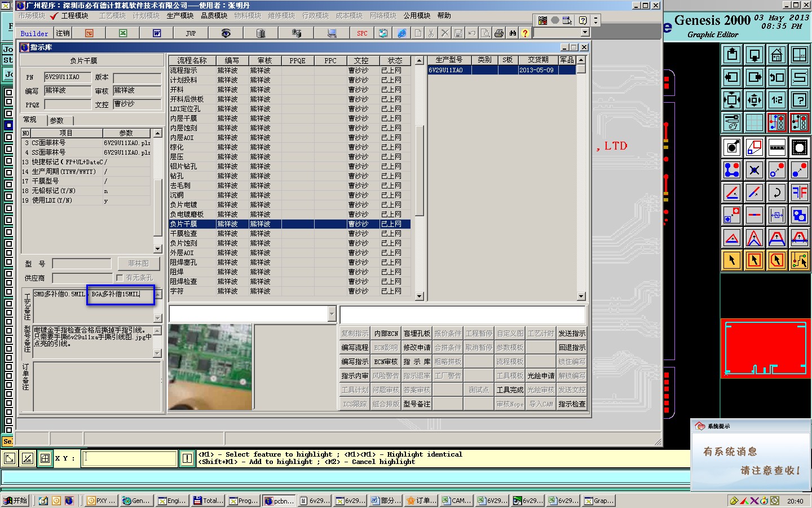Screen dimensions: 812x508
Task: Click the eye view icon in the toolbar
Action: (226, 33)
